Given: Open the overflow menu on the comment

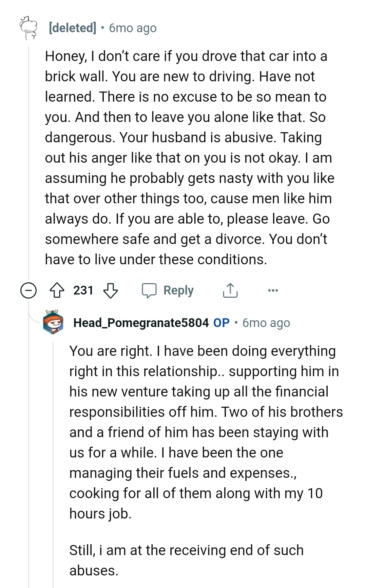Looking at the screenshot, I should coord(274,290).
